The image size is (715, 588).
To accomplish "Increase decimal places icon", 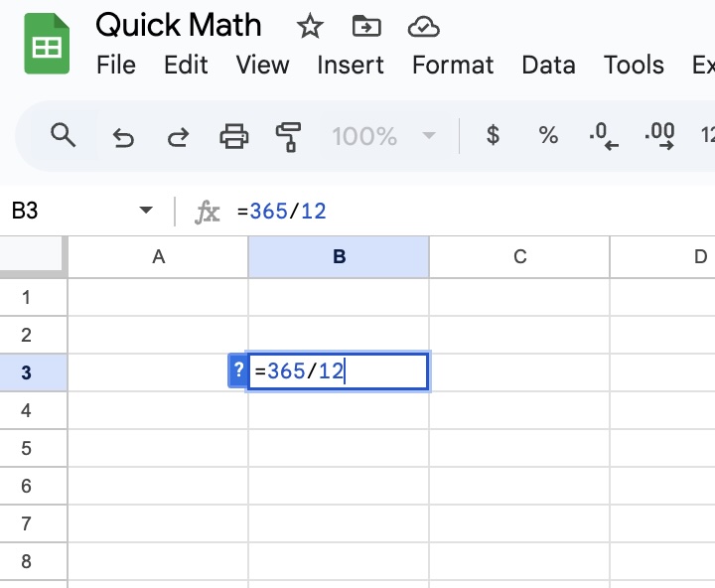I will (659, 136).
